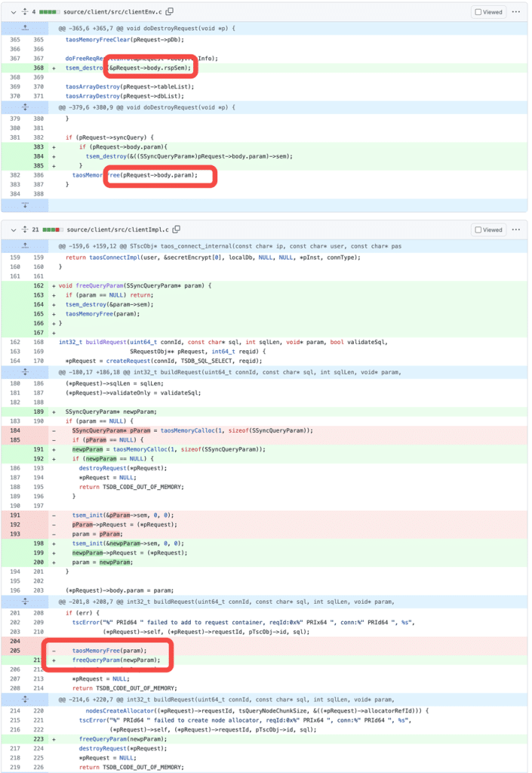The width and height of the screenshot is (532, 773).
Task: Open source/client/src/clientImpl.c file link
Action: point(118,229)
